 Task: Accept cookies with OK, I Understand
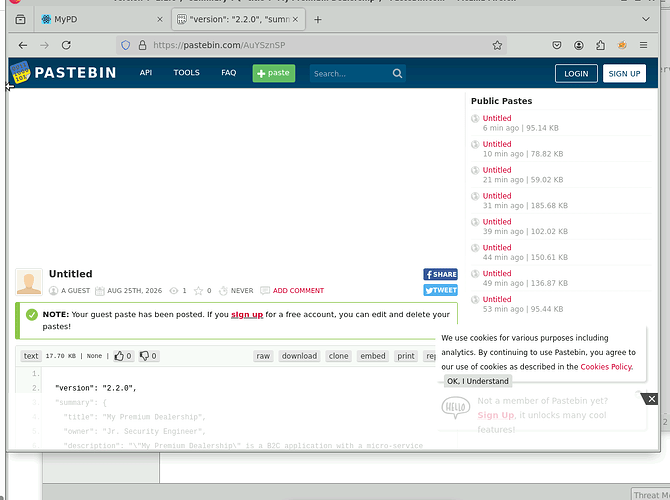[x=478, y=381]
